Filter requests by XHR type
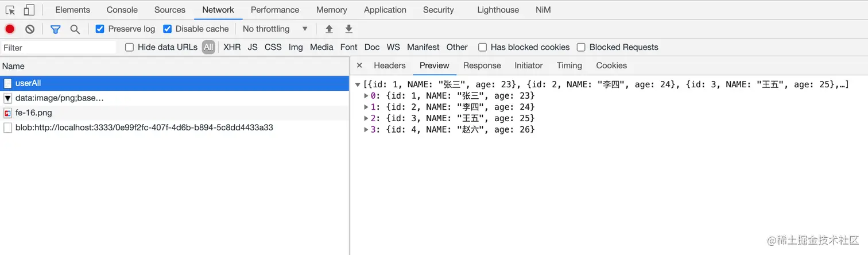Viewport: 868px width, 255px height. point(232,47)
